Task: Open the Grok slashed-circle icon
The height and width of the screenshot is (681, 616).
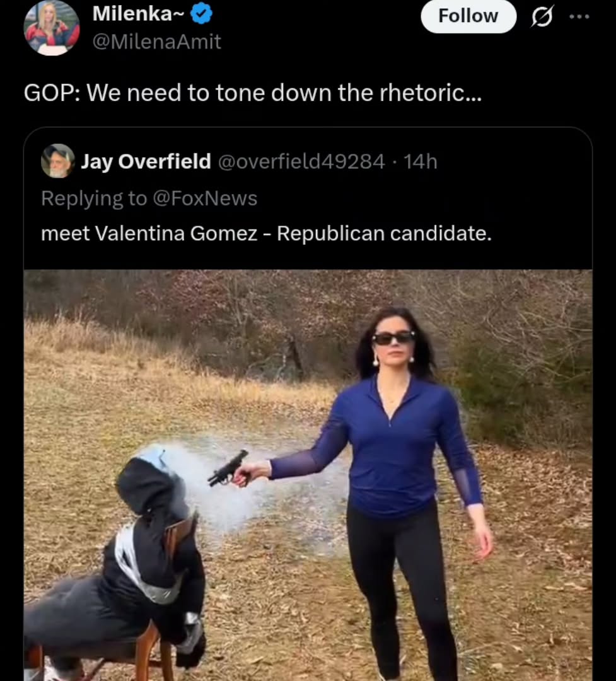Action: 541,18
